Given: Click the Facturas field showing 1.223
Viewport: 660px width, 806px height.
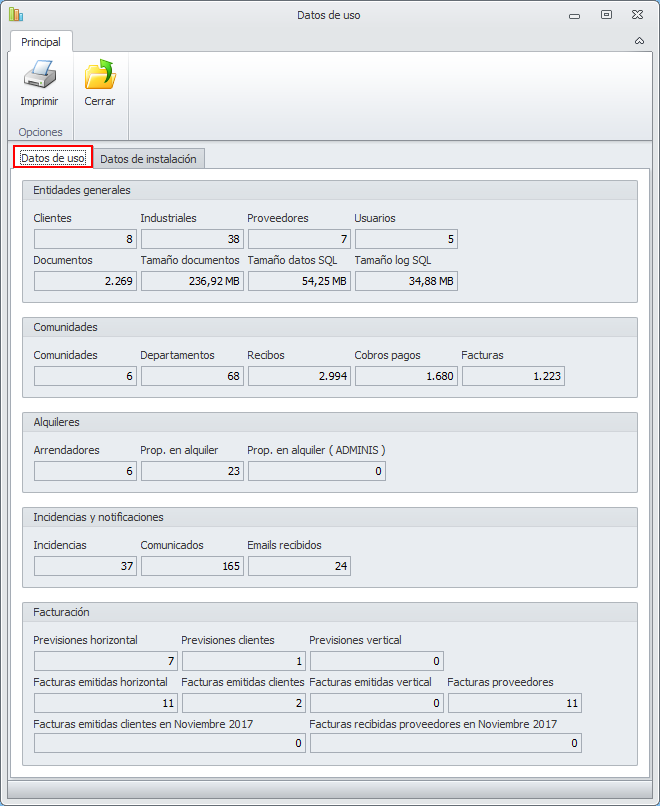Looking at the screenshot, I should [513, 376].
